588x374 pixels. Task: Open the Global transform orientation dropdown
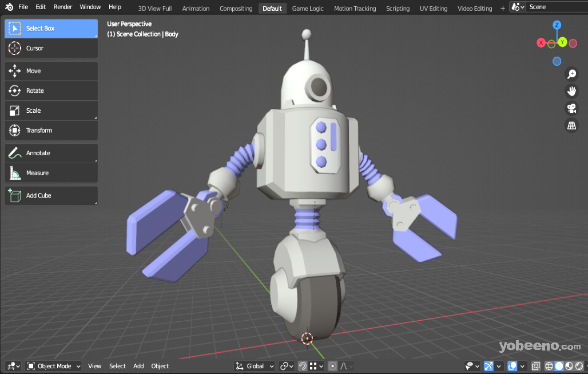255,366
